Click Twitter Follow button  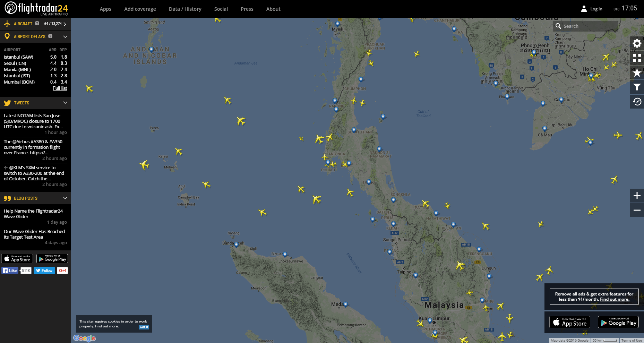[x=44, y=271]
